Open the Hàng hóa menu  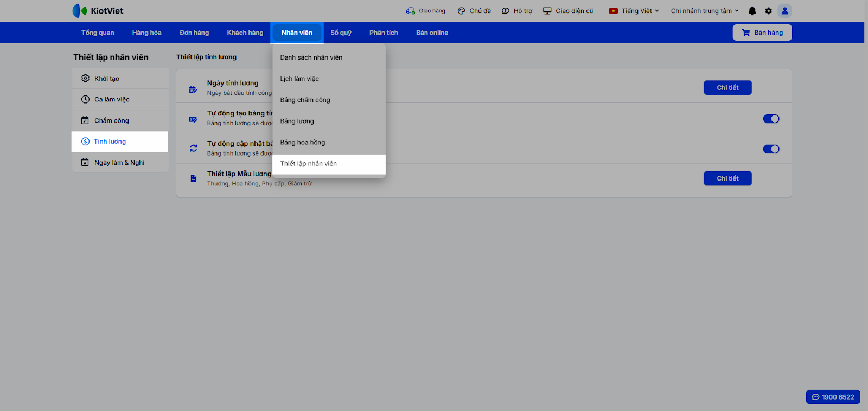tap(147, 33)
